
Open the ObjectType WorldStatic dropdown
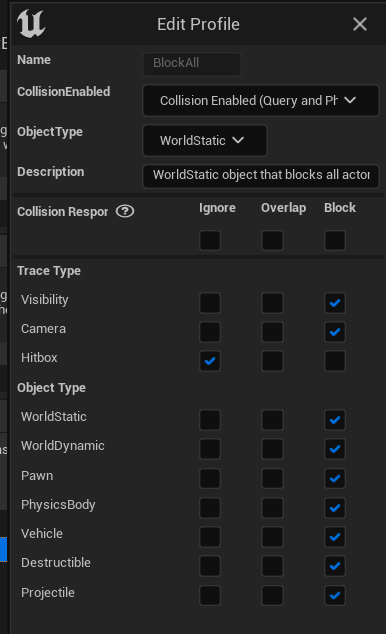[205, 140]
